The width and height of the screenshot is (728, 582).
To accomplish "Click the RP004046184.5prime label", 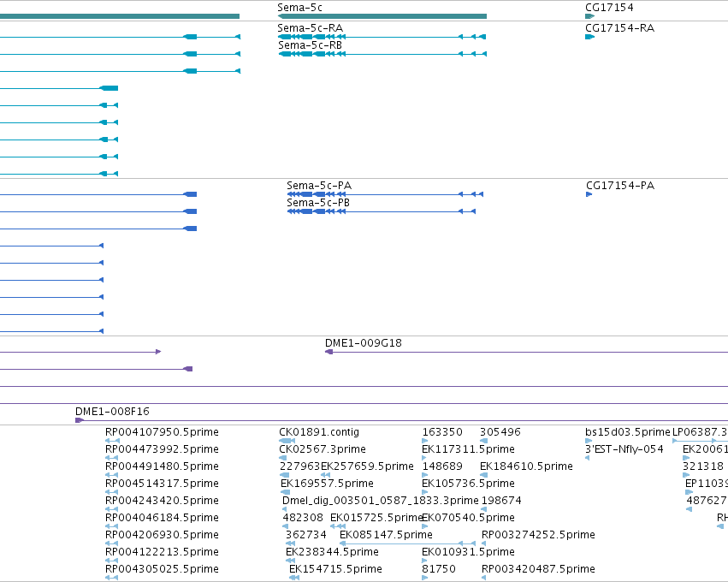I will click(162, 518).
